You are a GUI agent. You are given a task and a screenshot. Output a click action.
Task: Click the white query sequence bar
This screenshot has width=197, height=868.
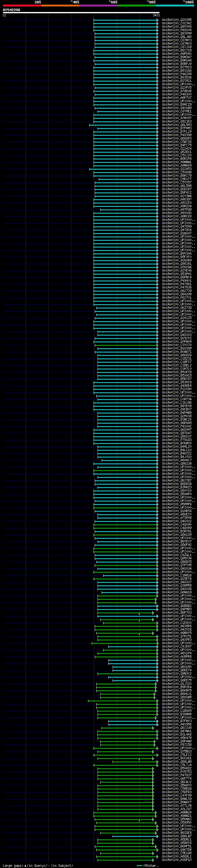coord(81,13)
